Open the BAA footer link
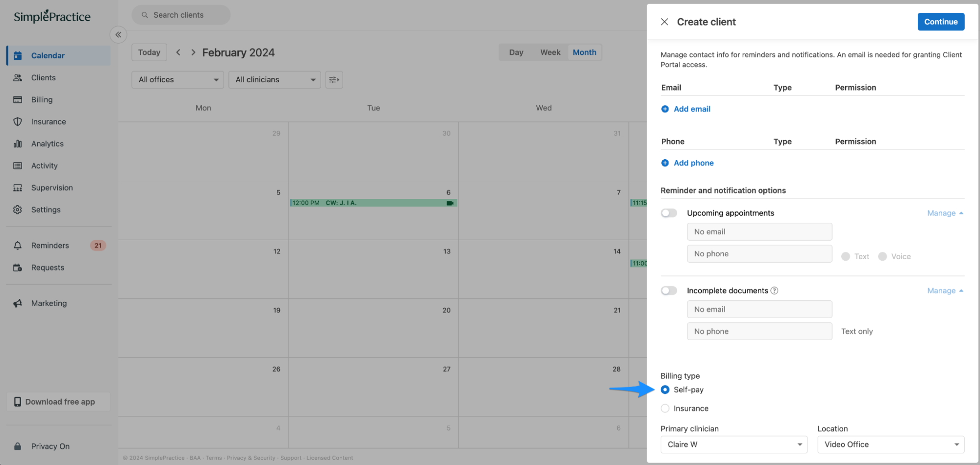This screenshot has width=980, height=465. pyautogui.click(x=195, y=458)
